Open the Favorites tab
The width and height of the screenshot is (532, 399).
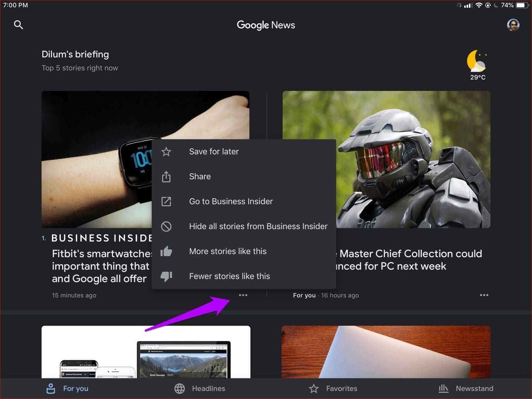333,389
